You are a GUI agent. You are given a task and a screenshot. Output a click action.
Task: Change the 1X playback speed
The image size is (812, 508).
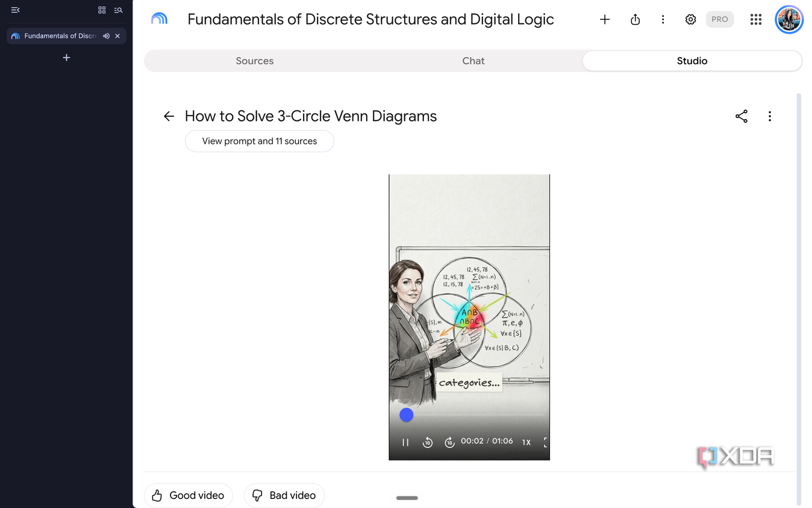[526, 442]
